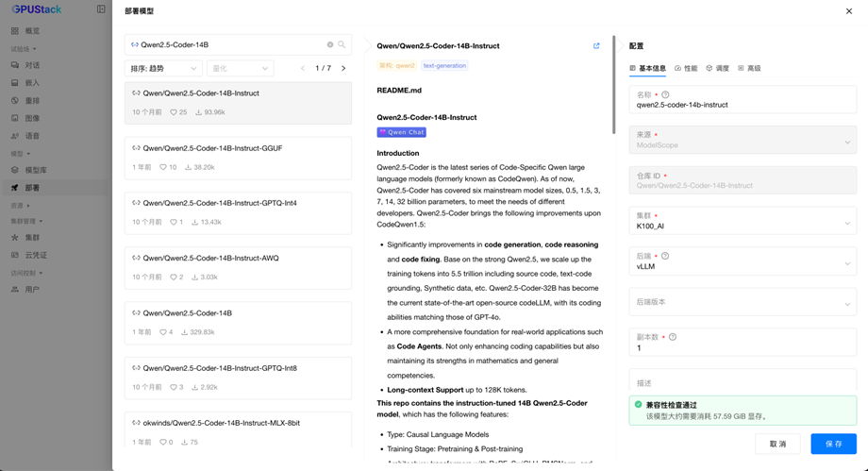This screenshot has width=868, height=471.
Task: Click help icon beside 后端 label
Action: point(665,256)
